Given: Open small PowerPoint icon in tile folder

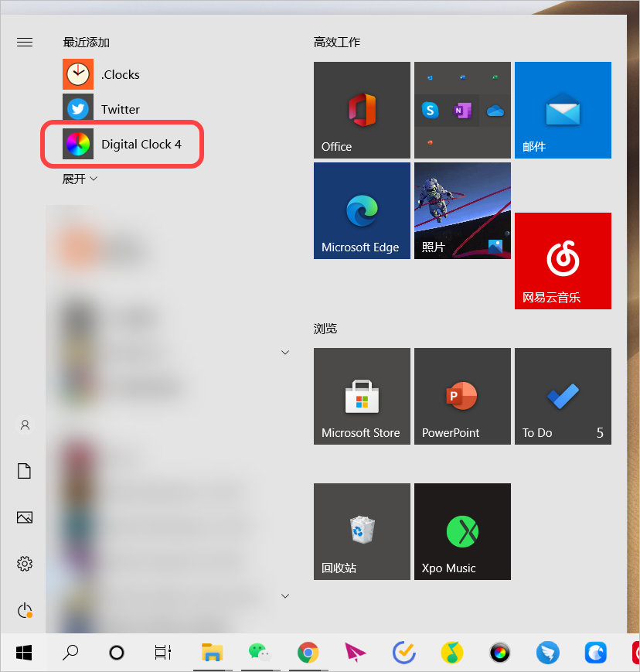Looking at the screenshot, I should coord(430,142).
